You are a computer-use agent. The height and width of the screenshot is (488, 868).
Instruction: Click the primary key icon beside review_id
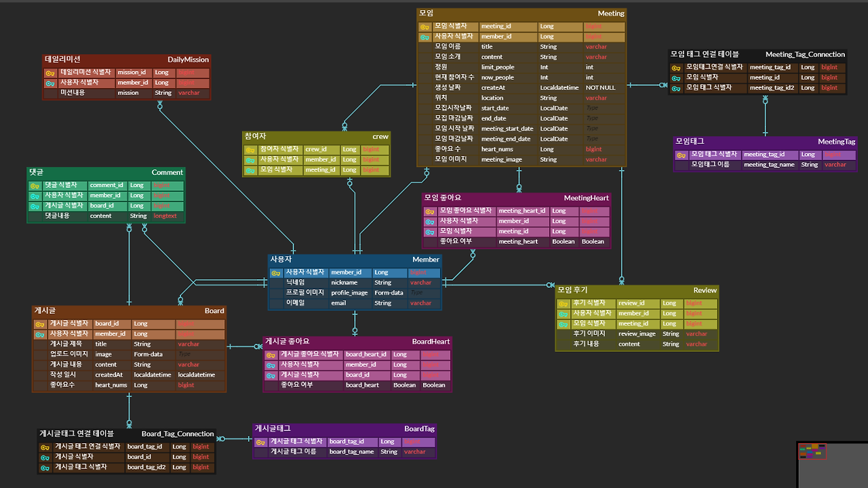(x=563, y=304)
